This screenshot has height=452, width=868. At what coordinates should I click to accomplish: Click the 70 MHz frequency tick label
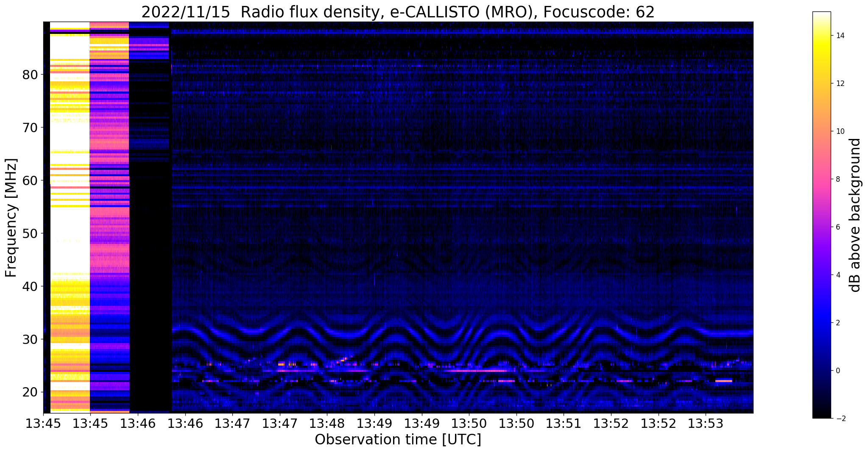pos(30,128)
